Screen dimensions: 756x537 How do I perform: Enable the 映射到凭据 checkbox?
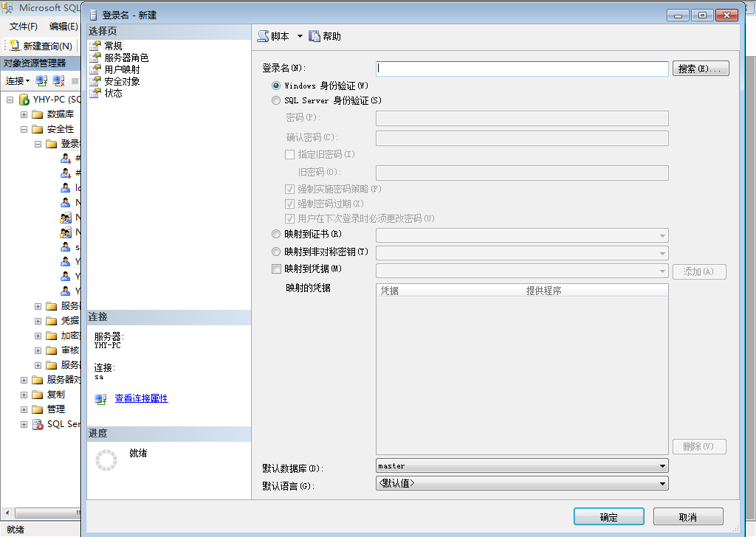coord(276,268)
